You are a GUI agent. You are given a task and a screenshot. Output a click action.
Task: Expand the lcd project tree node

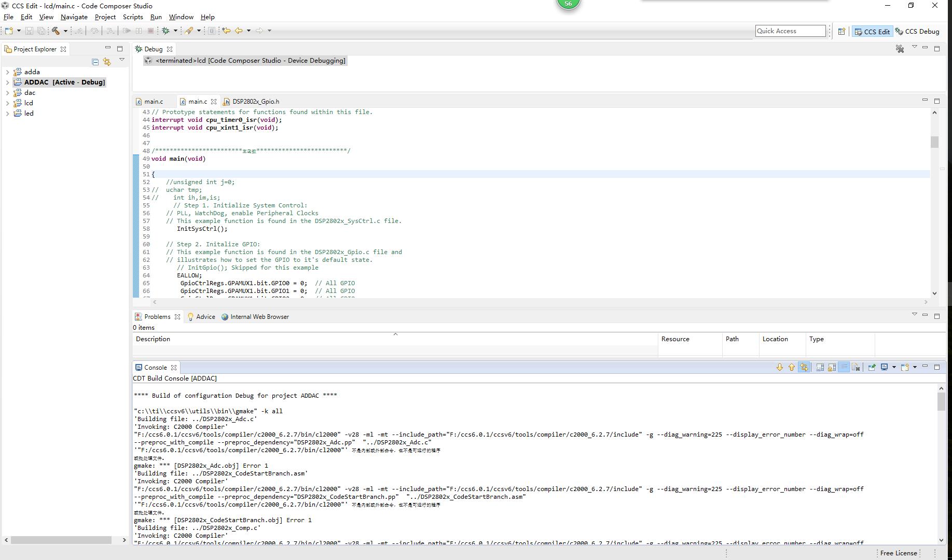(x=7, y=103)
